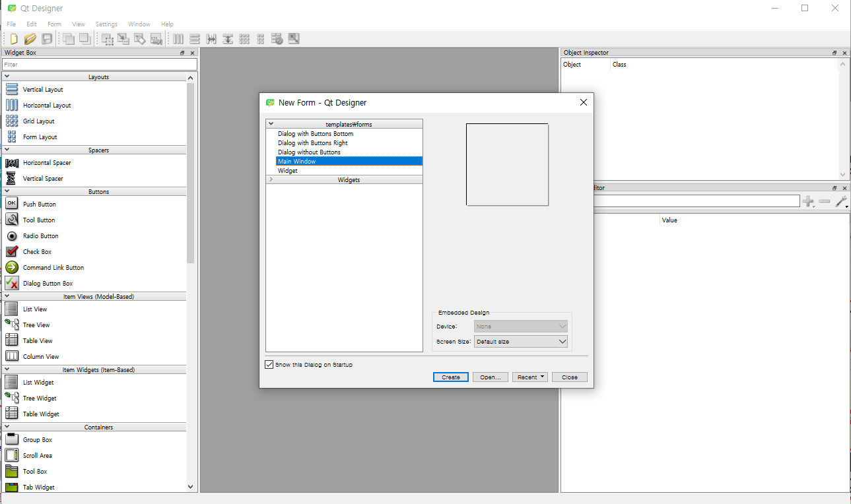Open the Edit menu
The image size is (851, 504).
[32, 24]
